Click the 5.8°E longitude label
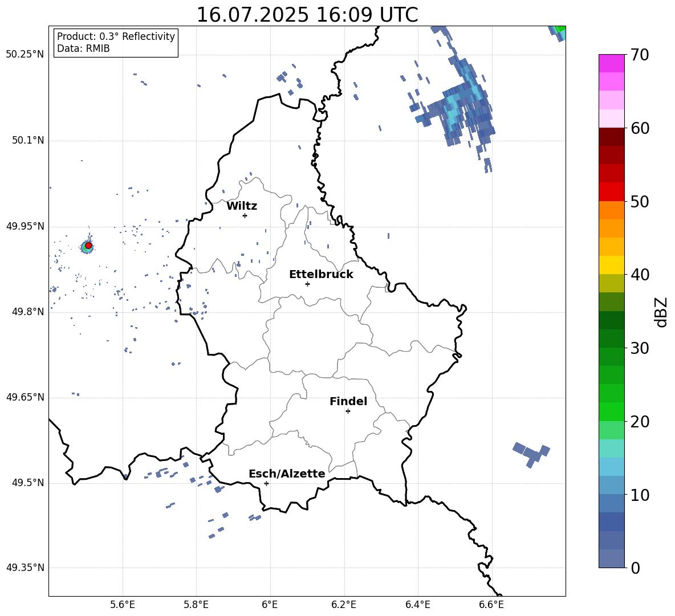The image size is (675, 616). pyautogui.click(x=196, y=605)
